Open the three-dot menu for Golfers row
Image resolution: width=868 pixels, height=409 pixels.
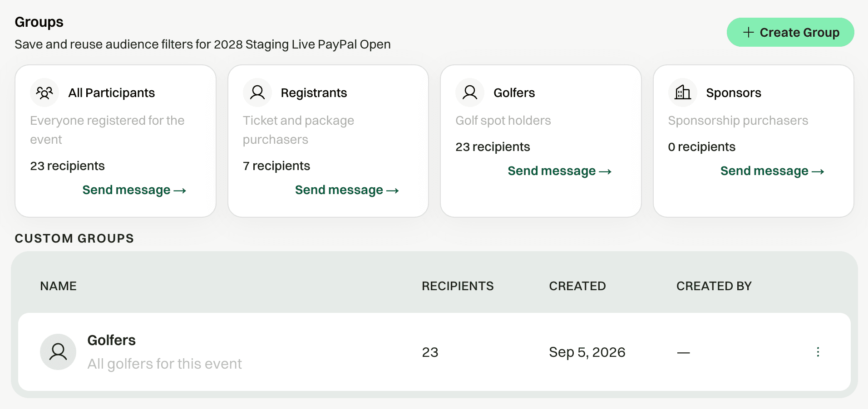tap(818, 352)
